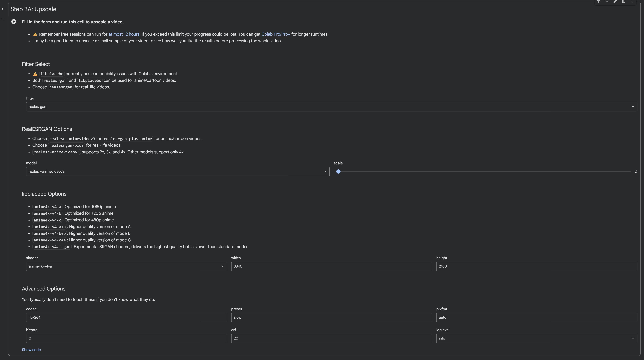Click the Filter Select heading
The width and height of the screenshot is (644, 360).
pyautogui.click(x=36, y=64)
